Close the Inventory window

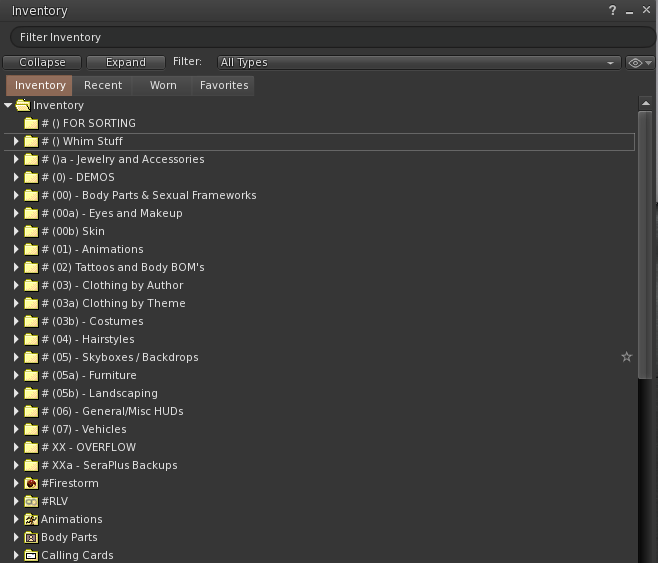[x=646, y=10]
